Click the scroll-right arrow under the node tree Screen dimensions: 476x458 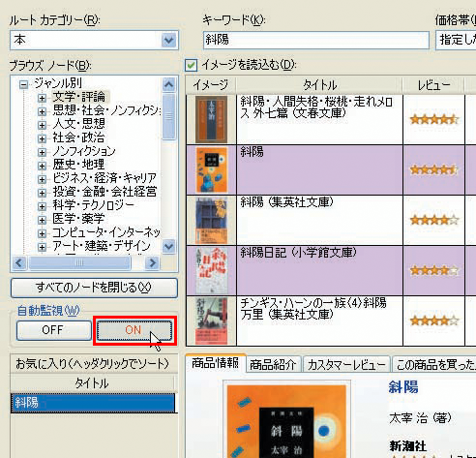click(152, 263)
